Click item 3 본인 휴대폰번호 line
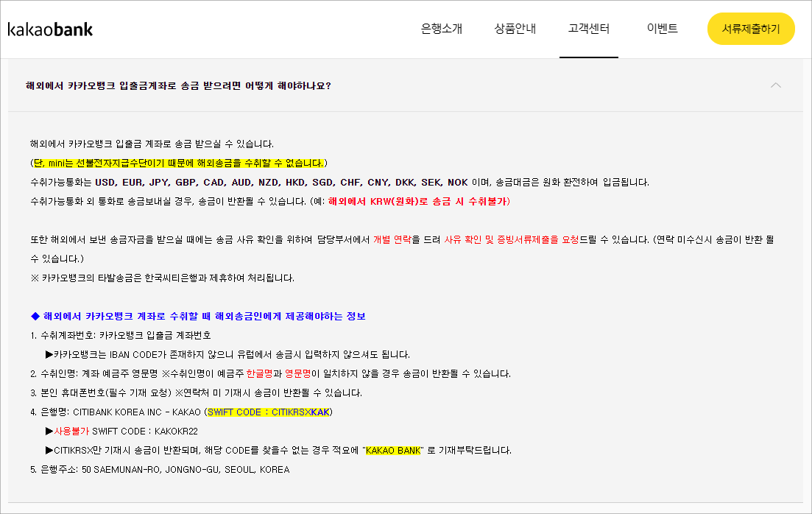Viewport: 812px width, 514px height. [x=197, y=393]
